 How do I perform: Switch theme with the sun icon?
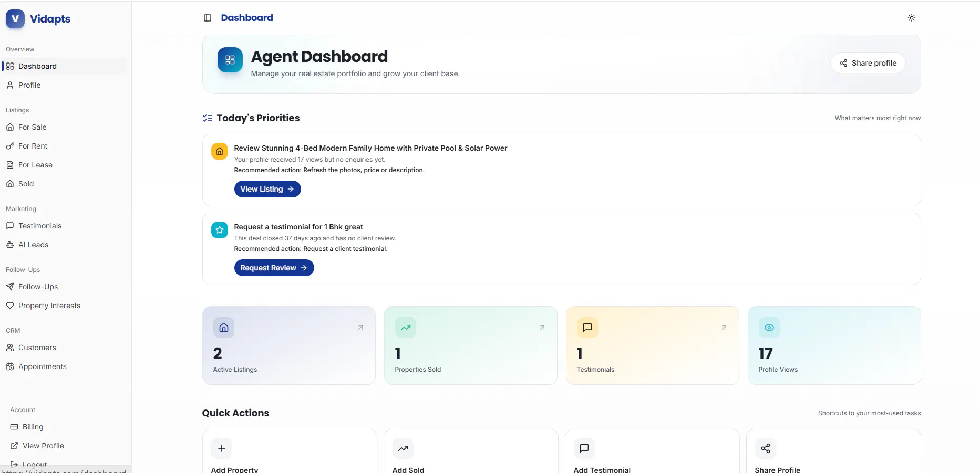point(912,18)
